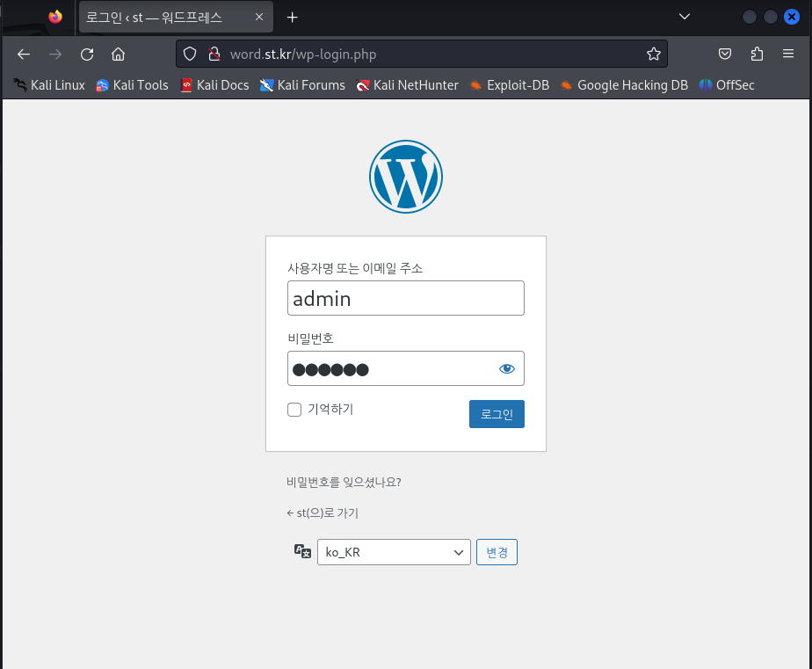The width and height of the screenshot is (812, 669).
Task: List all tabs with the chevron
Action: tap(684, 17)
